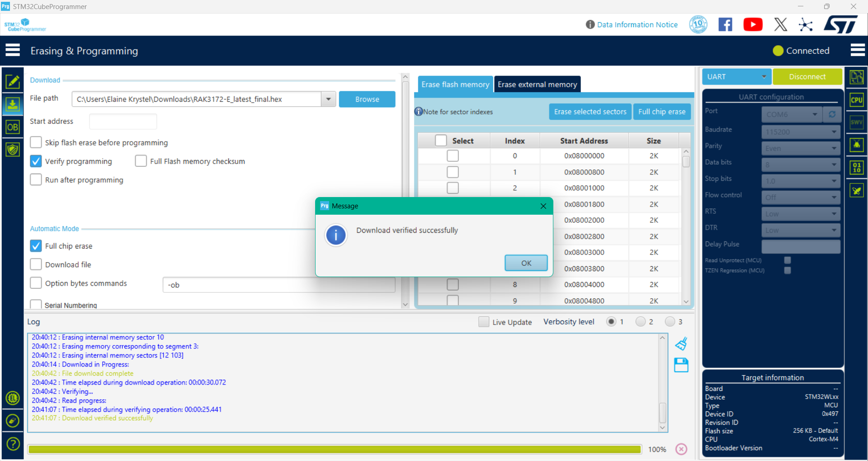Open the UART connection type dropdown
The height and width of the screenshot is (461, 868).
(x=736, y=77)
